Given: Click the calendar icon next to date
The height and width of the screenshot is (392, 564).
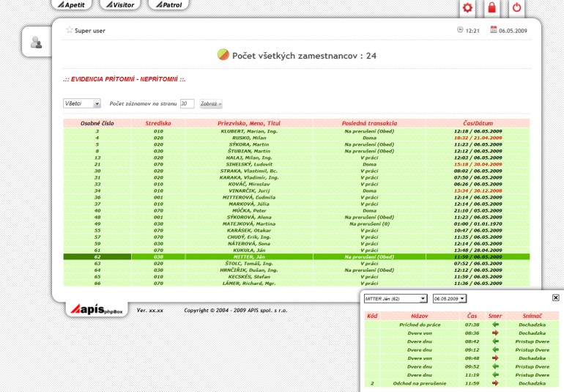Looking at the screenshot, I should coord(494,30).
